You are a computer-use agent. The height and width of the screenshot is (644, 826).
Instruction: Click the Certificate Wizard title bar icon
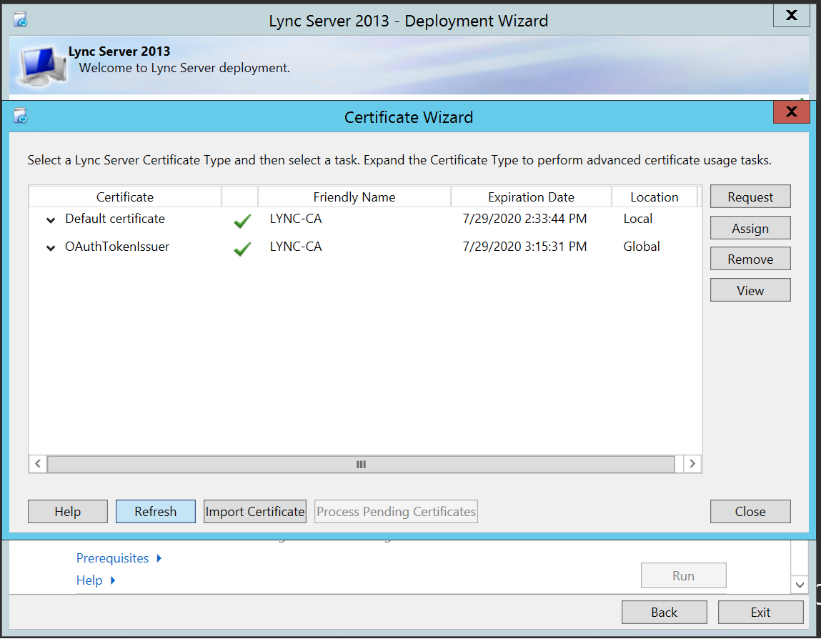[21, 115]
